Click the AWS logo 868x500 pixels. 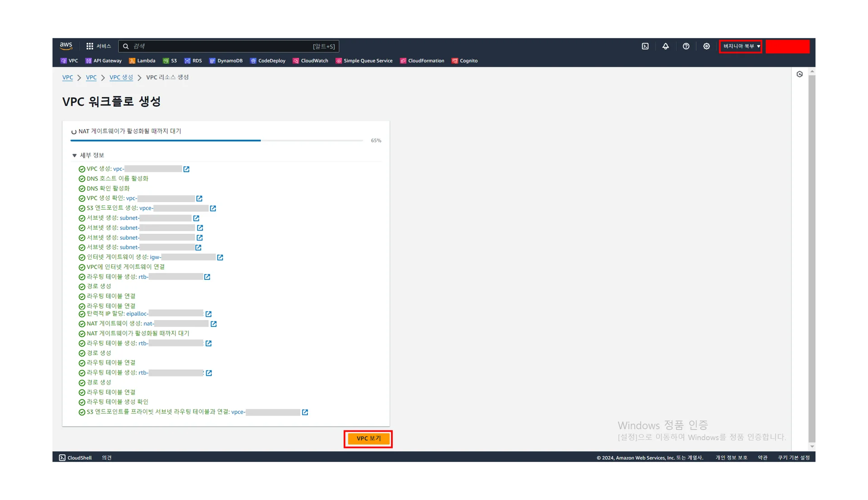[66, 46]
